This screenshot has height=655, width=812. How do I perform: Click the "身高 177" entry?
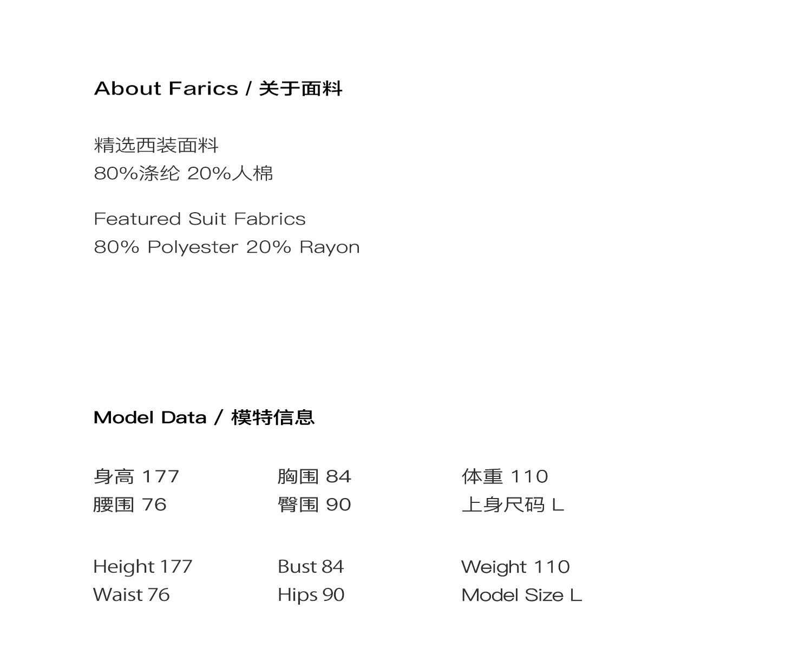(x=136, y=476)
